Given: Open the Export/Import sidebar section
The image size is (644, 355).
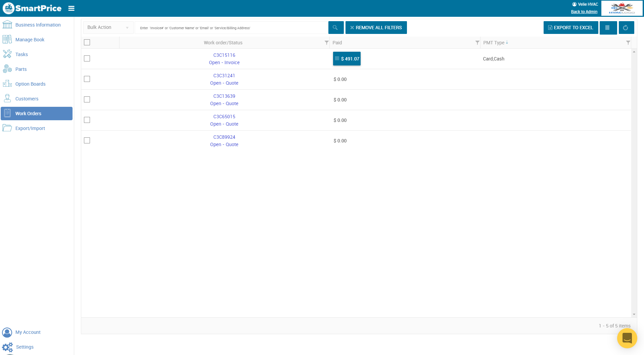Looking at the screenshot, I should tap(31, 128).
